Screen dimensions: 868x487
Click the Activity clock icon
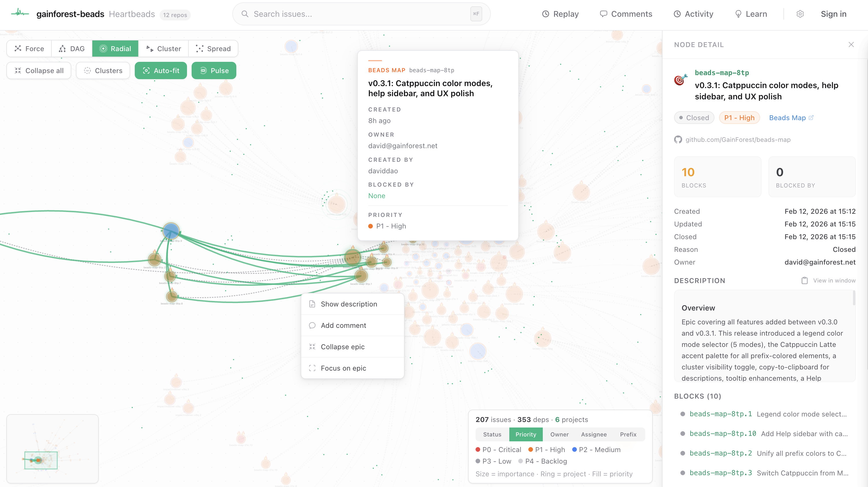tap(677, 14)
